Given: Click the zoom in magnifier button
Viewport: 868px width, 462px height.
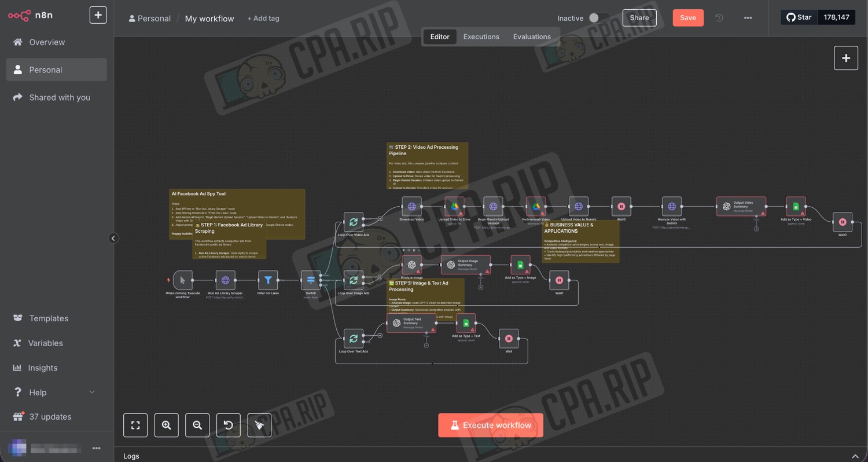Looking at the screenshot, I should coord(166,425).
